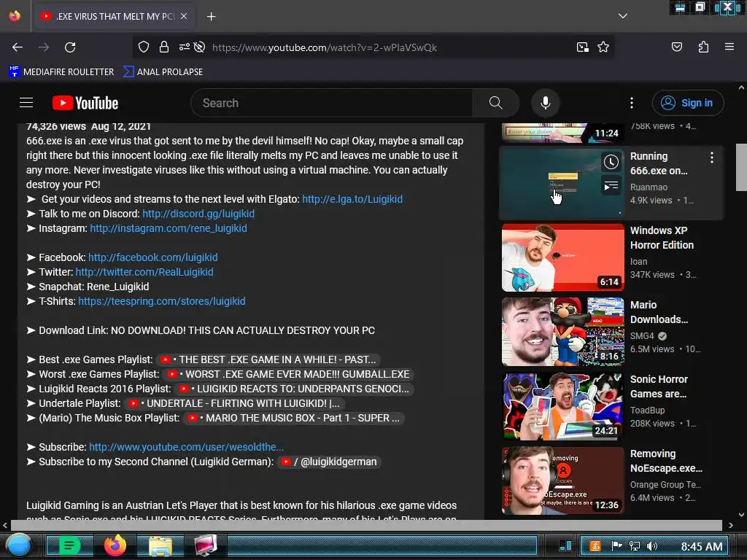Open the MEDIAFIRE ROULETTER bookmark

coord(61,72)
